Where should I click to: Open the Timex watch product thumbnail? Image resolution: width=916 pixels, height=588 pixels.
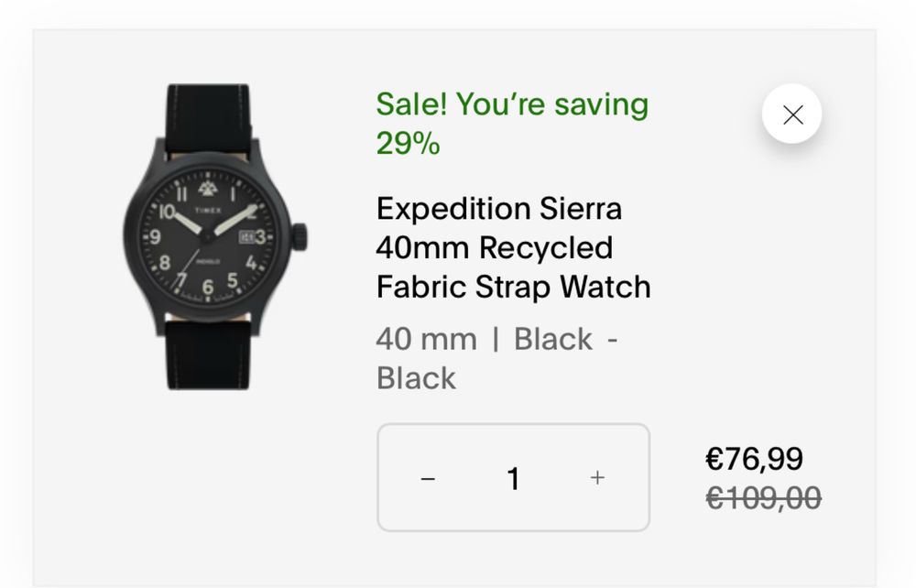(213, 238)
